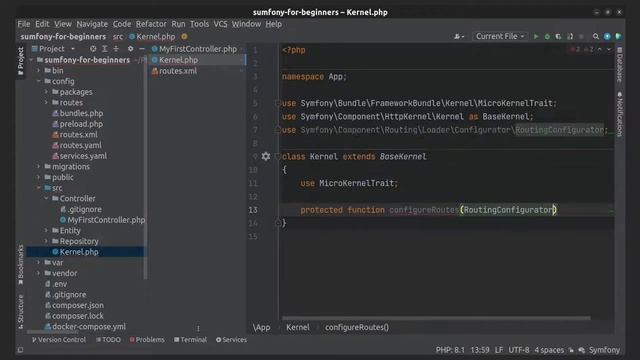This screenshot has height=360, width=640.
Task: Fold the Kernel class using its gutter toggle
Action: [277, 156]
